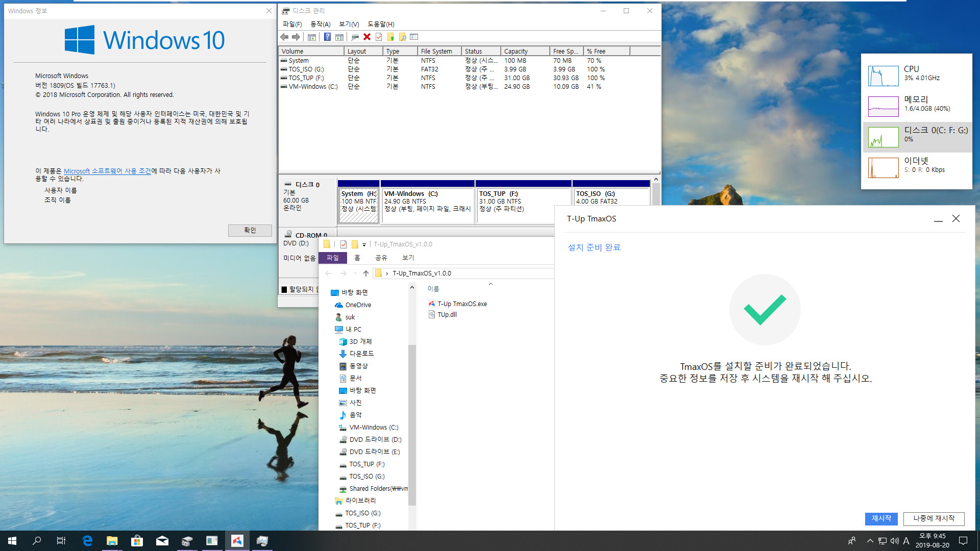Switch to the 홈 ribbon tab
980x551 pixels.
click(357, 258)
